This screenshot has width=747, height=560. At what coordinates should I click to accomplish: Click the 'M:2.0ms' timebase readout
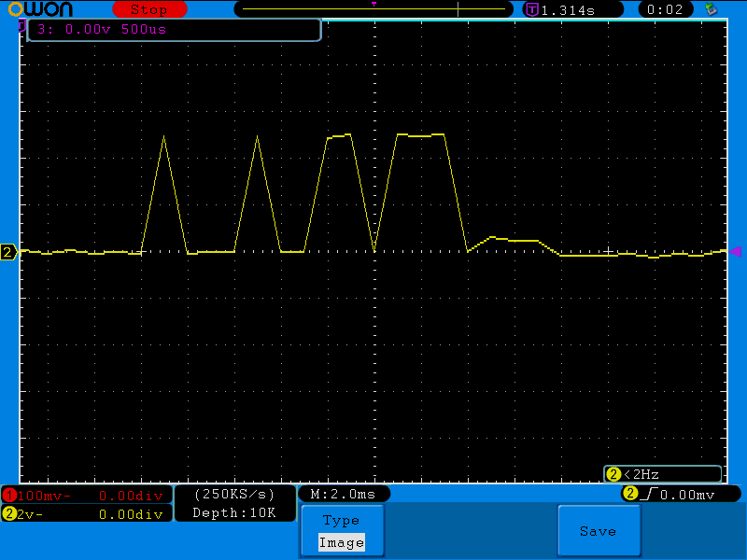[343, 495]
